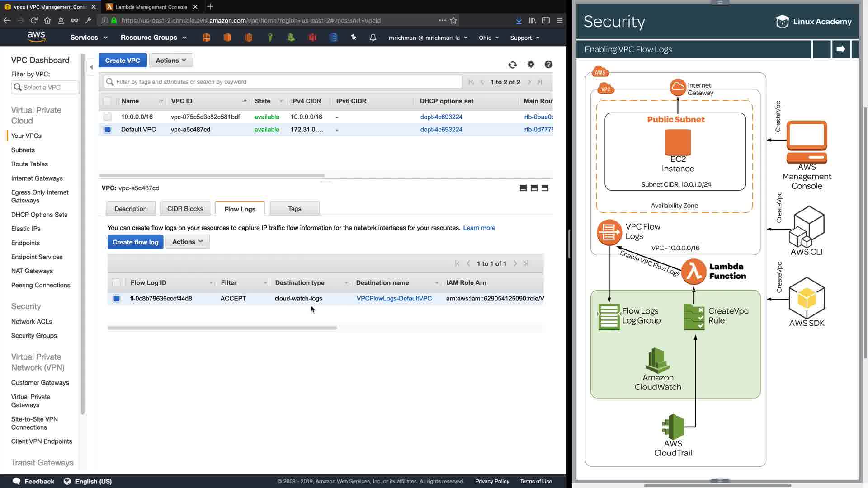The width and height of the screenshot is (868, 488).
Task: Open the Services dropdown menu
Action: point(89,38)
